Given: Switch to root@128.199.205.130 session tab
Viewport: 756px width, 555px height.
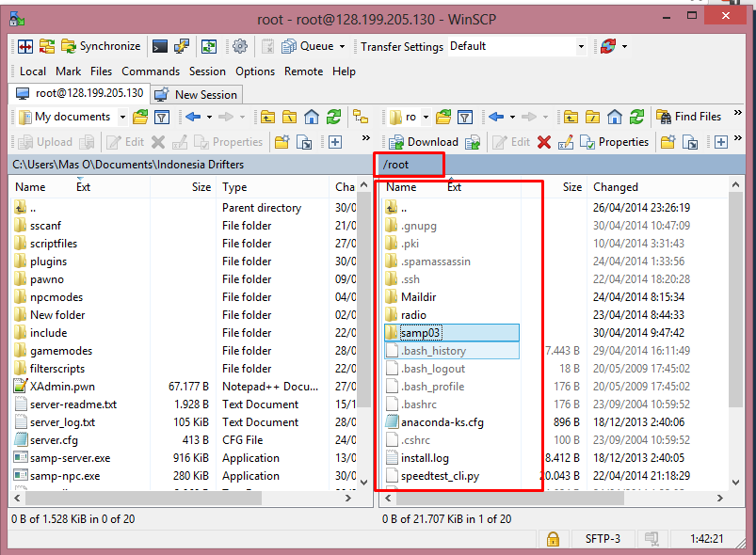Looking at the screenshot, I should (x=79, y=93).
